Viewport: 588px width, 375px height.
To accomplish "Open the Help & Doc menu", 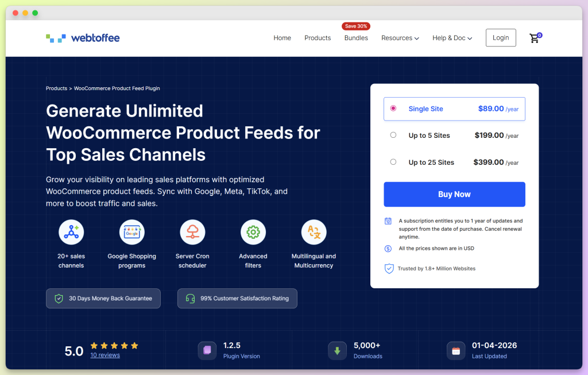I will tap(452, 38).
